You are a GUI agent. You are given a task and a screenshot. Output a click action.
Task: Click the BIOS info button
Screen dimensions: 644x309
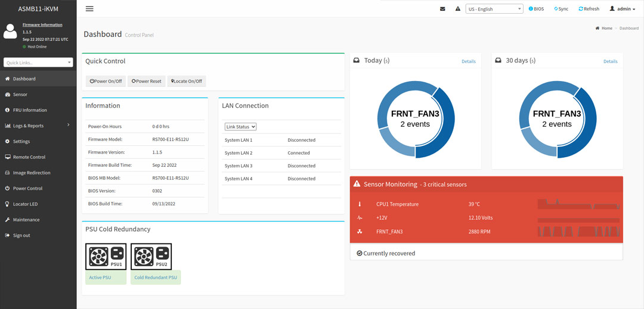click(x=536, y=8)
